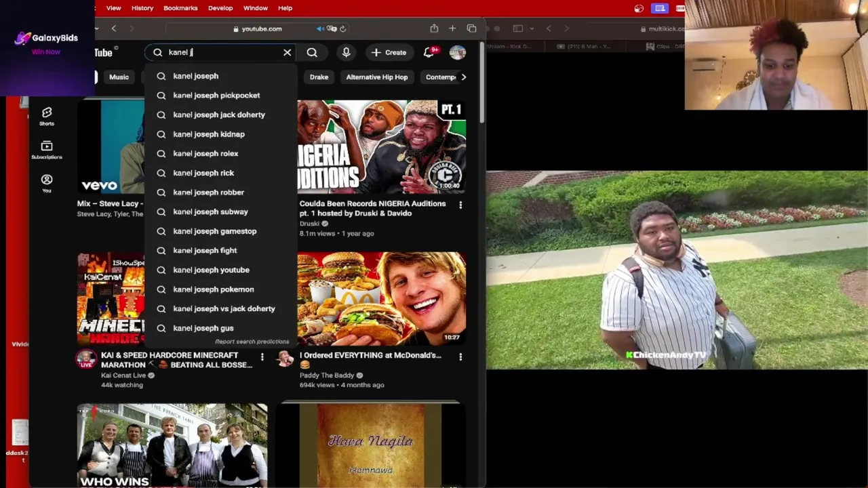Choose suggestion 'kanel joseph youtube'
Image resolution: width=868 pixels, height=488 pixels.
[x=220, y=270]
